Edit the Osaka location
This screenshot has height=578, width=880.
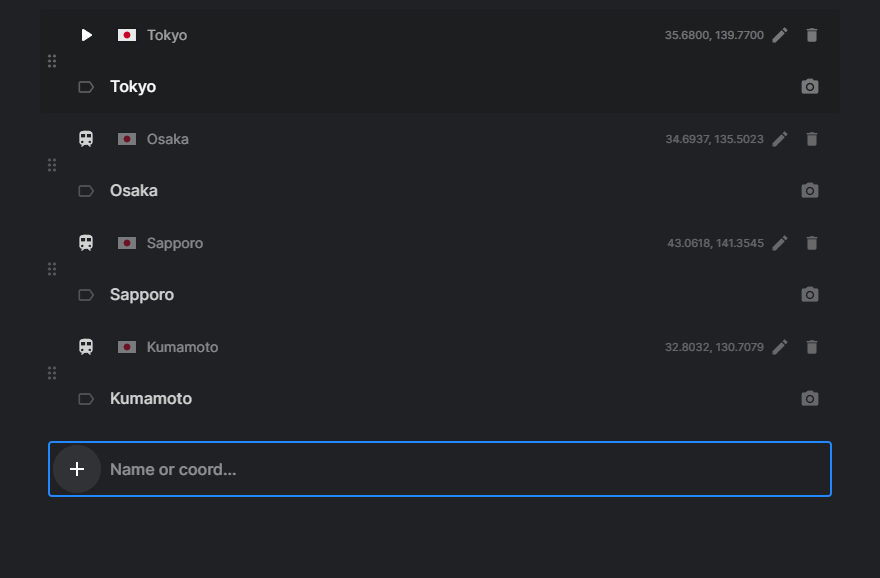point(780,139)
